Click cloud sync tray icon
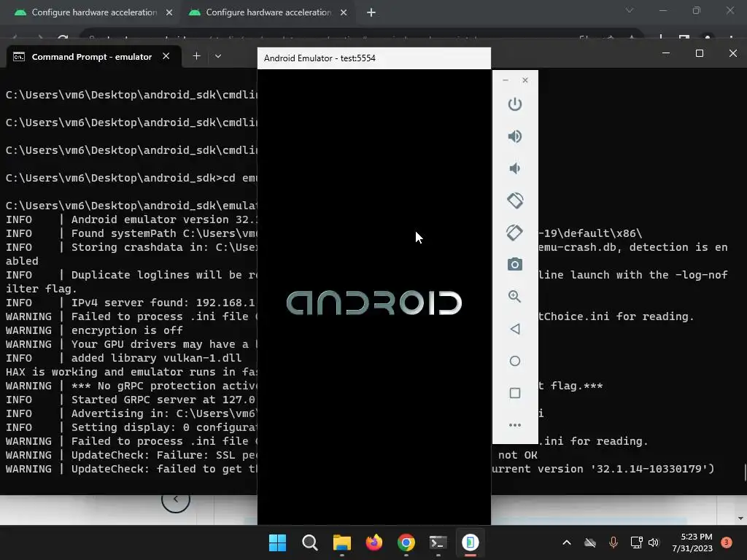747x560 pixels. (589, 542)
